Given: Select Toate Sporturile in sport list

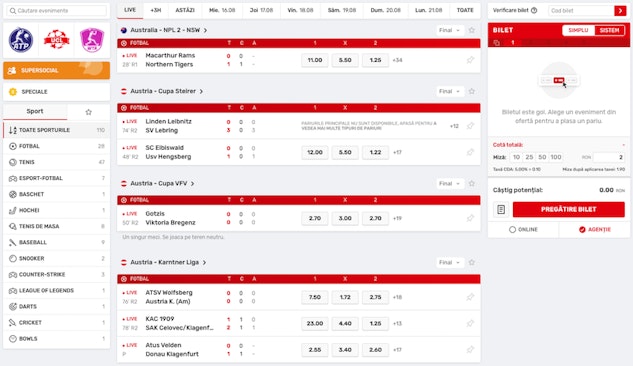Looking at the screenshot, I should pos(57,130).
